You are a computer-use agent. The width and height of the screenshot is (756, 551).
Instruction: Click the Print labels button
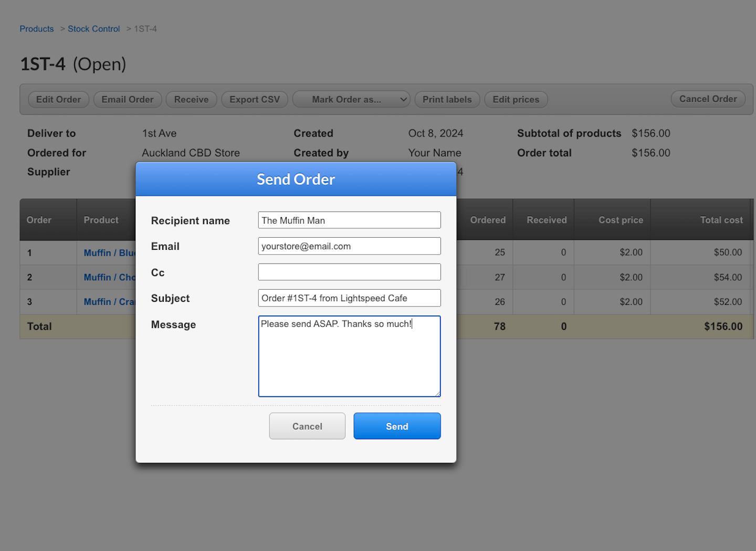click(x=447, y=100)
